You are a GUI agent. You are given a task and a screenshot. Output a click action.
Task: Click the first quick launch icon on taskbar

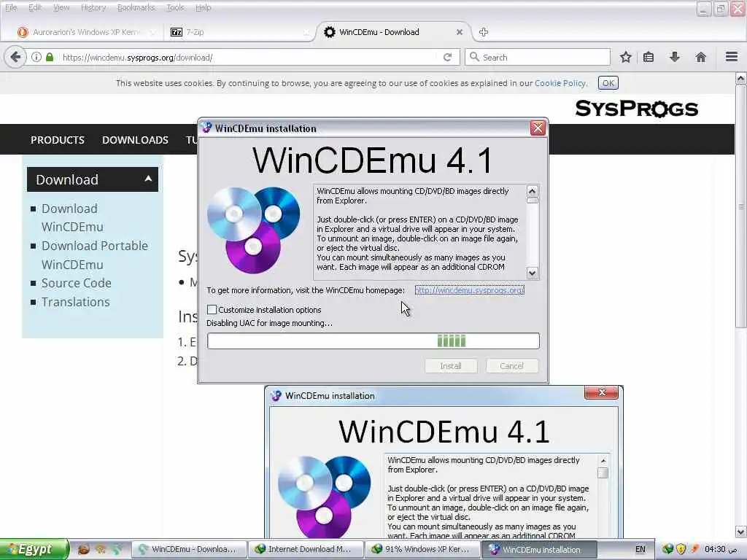pos(83,549)
